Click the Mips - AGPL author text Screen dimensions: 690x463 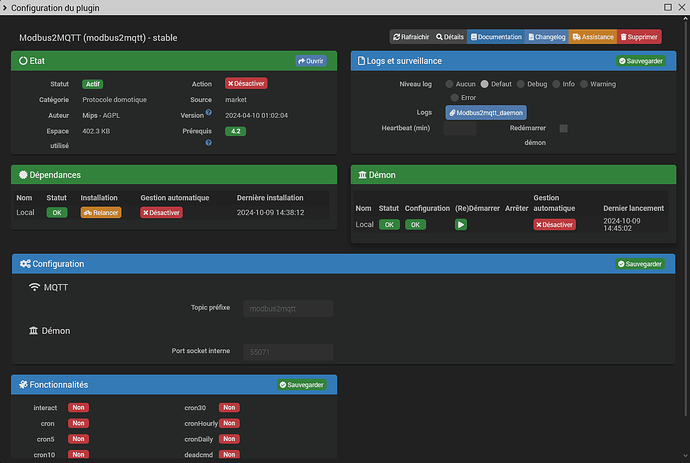(x=101, y=116)
